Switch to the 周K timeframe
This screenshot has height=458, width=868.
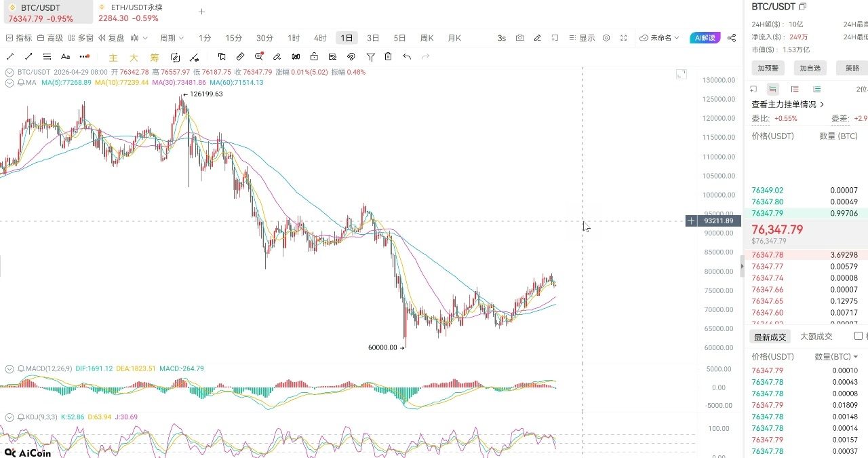[x=427, y=38]
